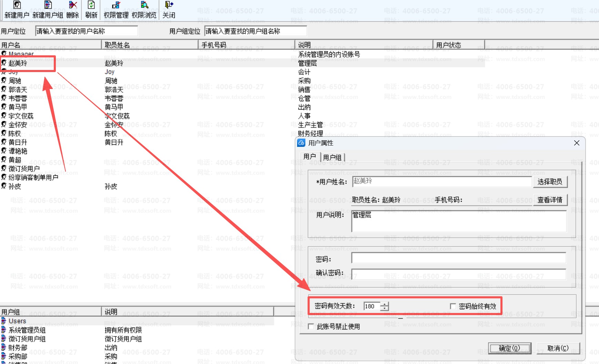The image size is (599, 364).
Task: Click the 密码有效天数 value field showing 180
Action: [372, 306]
